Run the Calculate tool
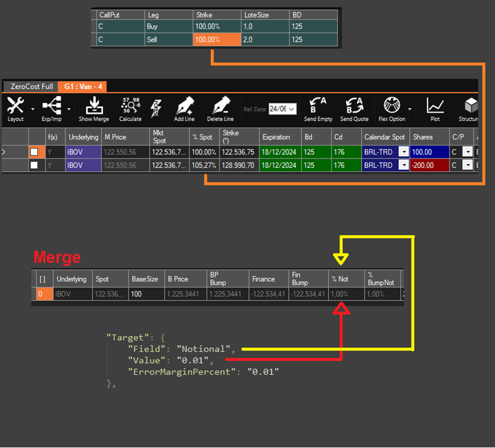The height and width of the screenshot is (448, 495). coord(130,107)
